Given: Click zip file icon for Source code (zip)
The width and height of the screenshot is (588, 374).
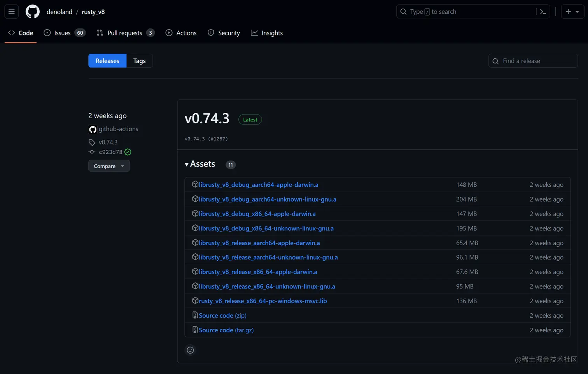Looking at the screenshot, I should pos(195,315).
